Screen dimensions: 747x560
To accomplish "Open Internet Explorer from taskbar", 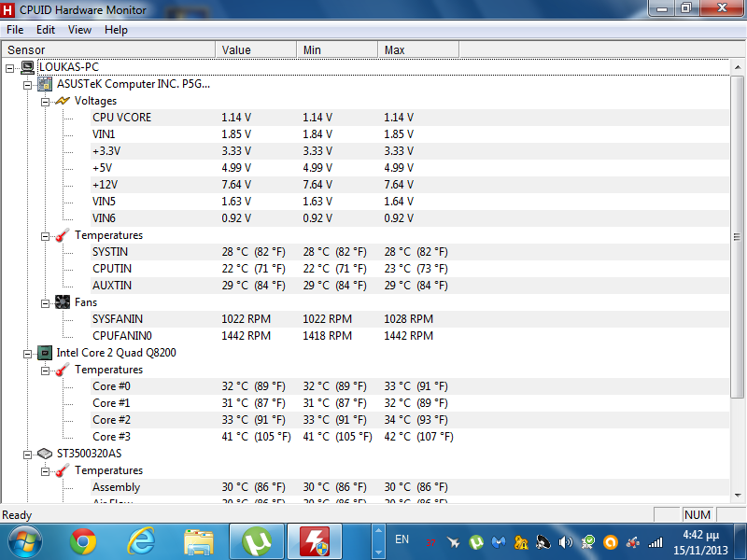I will click(x=141, y=542).
